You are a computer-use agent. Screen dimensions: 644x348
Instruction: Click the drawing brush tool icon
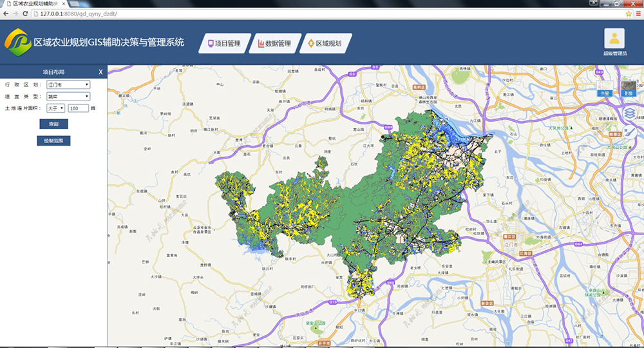[630, 133]
